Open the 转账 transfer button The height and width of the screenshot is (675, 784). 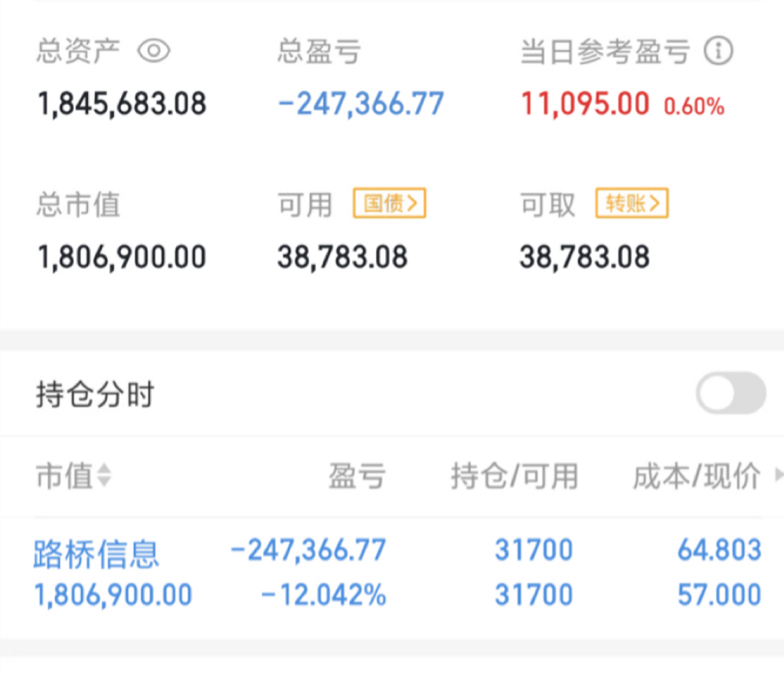[x=632, y=204]
